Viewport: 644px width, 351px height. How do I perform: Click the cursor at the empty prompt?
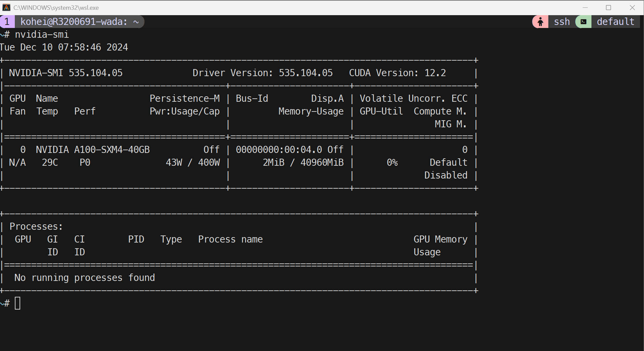click(x=18, y=303)
